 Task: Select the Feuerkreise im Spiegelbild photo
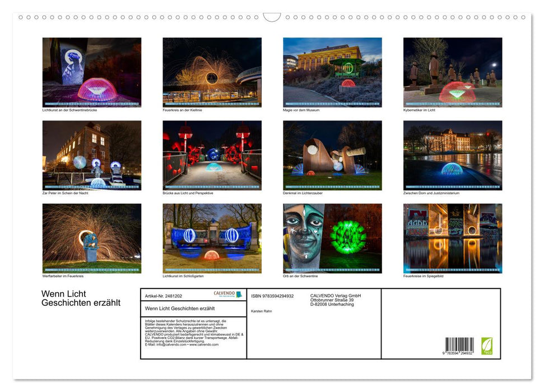point(453,239)
